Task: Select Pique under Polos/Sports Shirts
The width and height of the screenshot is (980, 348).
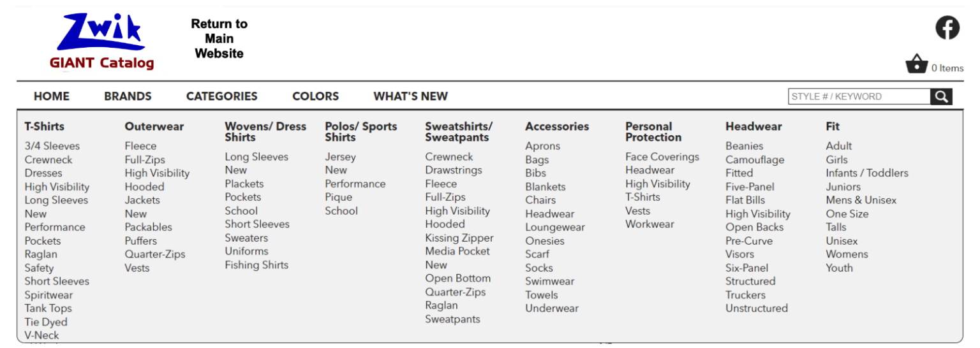Action: (339, 197)
